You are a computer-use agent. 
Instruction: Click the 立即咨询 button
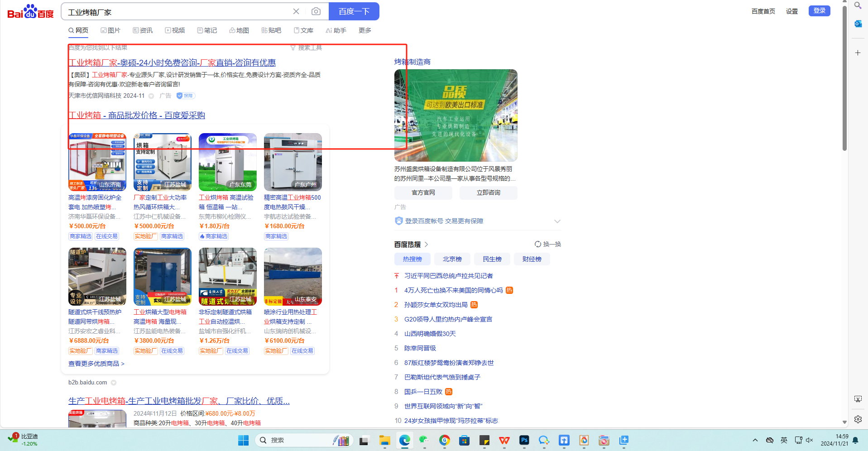[x=489, y=192]
